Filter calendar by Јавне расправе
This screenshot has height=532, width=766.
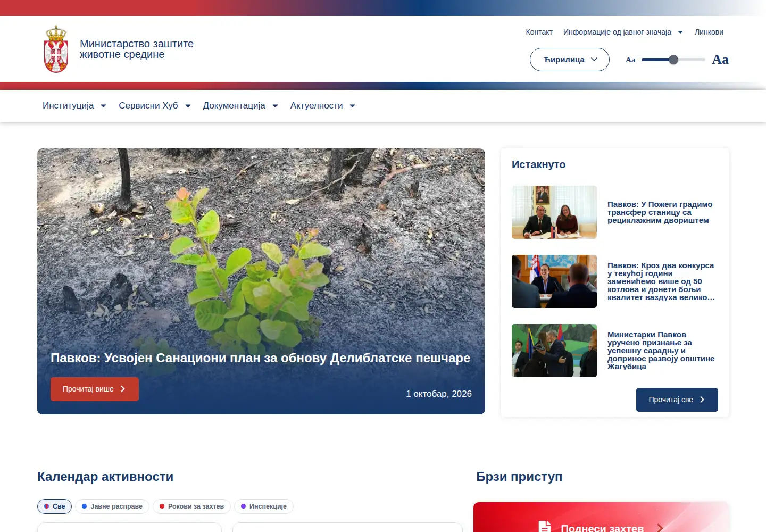pyautogui.click(x=112, y=506)
